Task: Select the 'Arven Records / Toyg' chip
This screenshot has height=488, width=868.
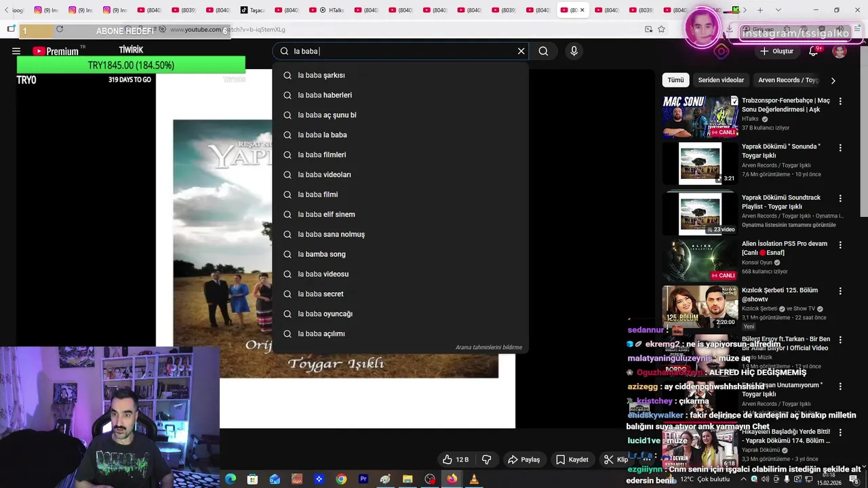Action: 788,80
